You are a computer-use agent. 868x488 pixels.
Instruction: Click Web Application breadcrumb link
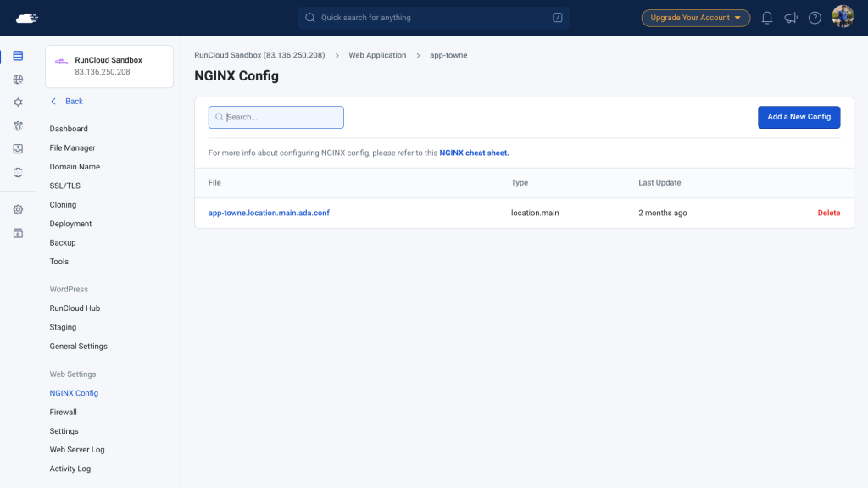(x=377, y=55)
